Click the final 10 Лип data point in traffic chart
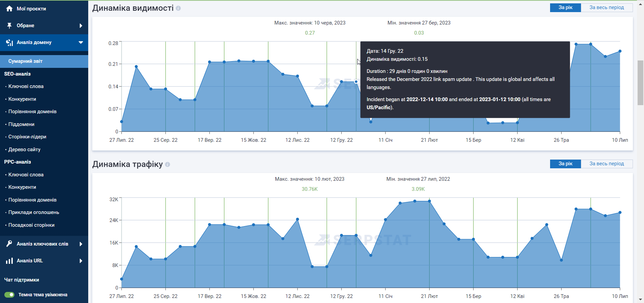The width and height of the screenshot is (644, 303). pos(620,213)
